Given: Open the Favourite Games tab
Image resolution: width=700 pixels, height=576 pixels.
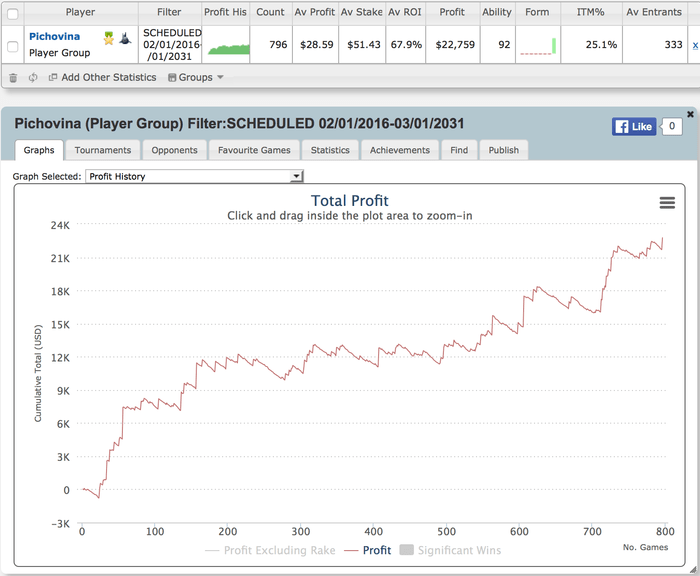Looking at the screenshot, I should (254, 150).
